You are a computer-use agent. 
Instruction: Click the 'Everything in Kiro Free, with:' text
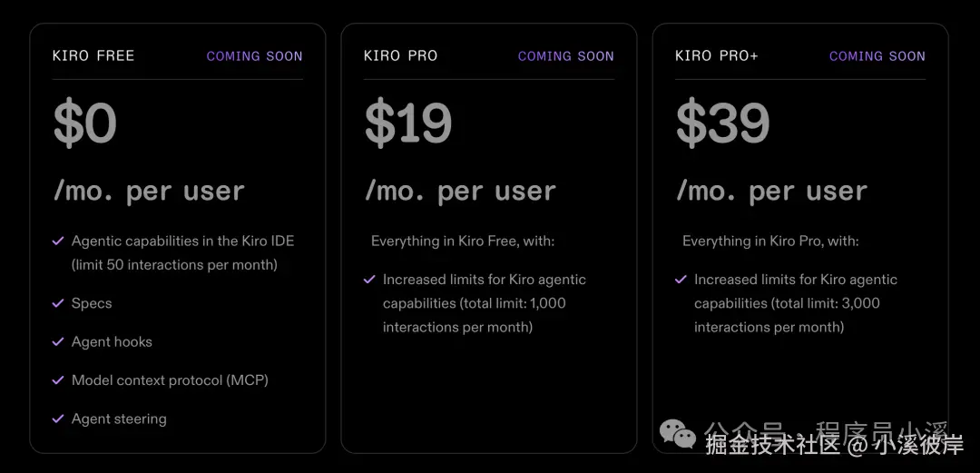tap(463, 241)
